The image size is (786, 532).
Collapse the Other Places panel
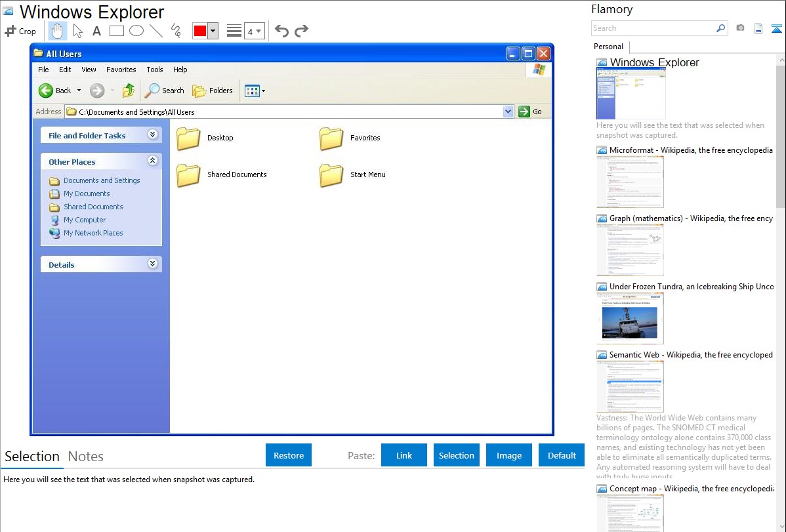(152, 161)
